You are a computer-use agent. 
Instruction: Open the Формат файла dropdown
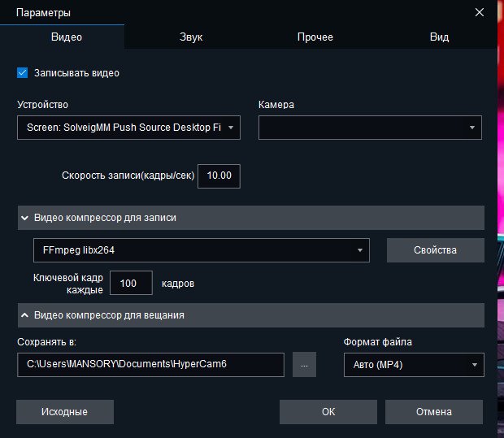tap(414, 365)
